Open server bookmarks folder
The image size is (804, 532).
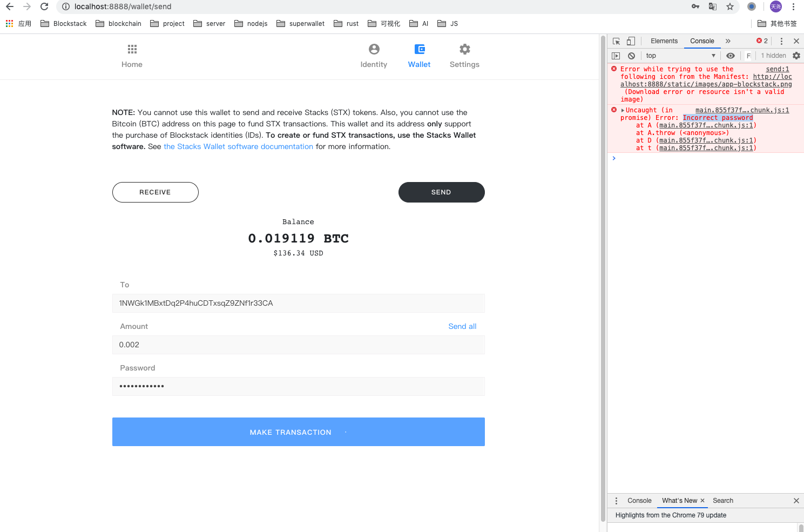click(x=210, y=24)
